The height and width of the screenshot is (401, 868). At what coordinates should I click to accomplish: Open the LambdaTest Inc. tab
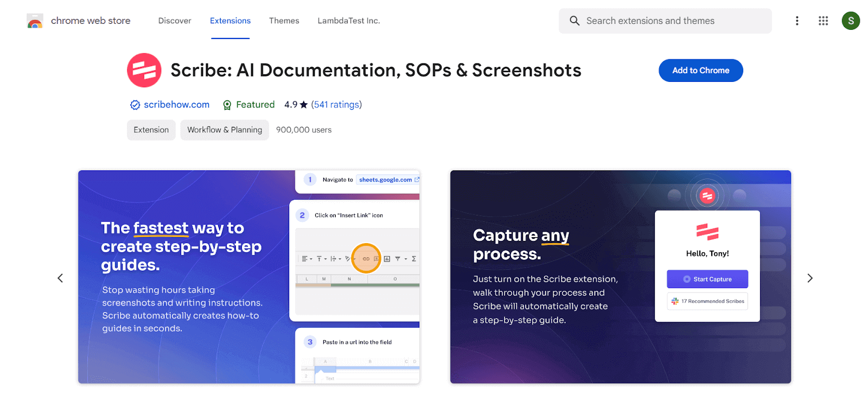coord(349,21)
